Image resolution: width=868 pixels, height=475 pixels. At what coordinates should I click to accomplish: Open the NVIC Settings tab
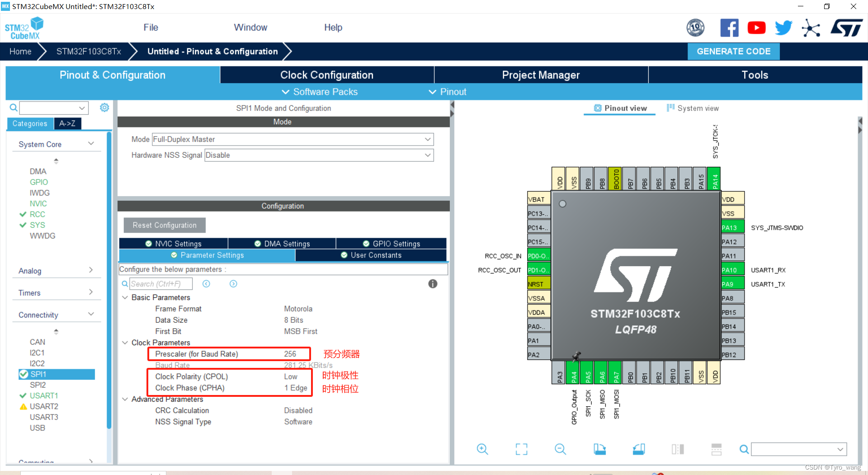pos(174,244)
